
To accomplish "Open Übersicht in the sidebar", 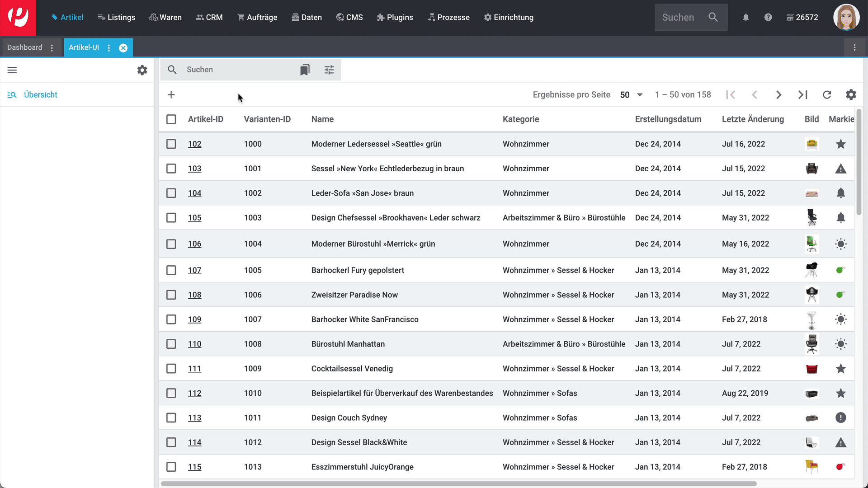I will [40, 95].
